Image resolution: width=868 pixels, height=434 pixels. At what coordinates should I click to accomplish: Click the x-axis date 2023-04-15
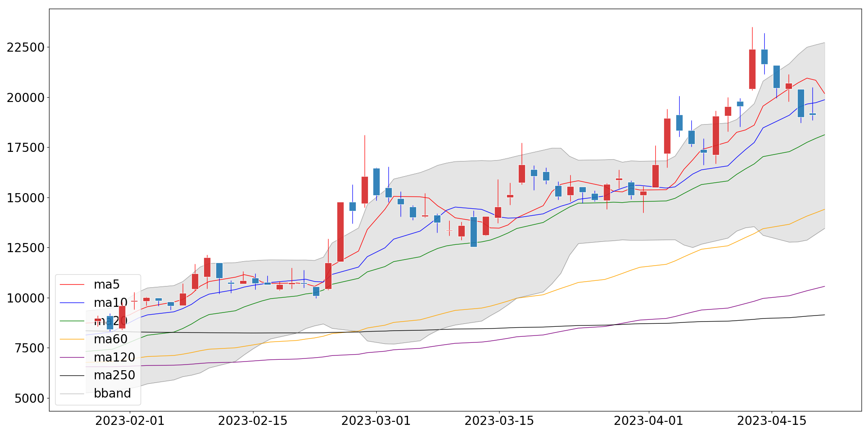coord(772,421)
